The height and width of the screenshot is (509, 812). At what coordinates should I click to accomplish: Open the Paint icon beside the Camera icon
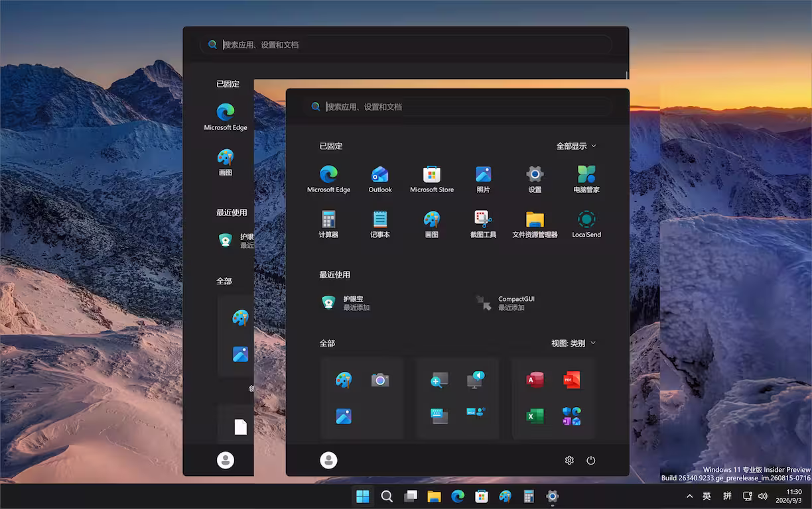(343, 380)
